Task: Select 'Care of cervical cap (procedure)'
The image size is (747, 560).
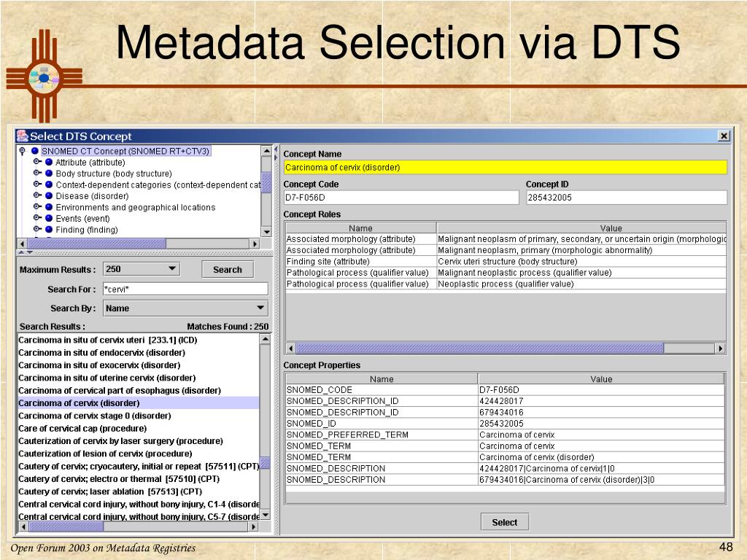Action: [82, 428]
